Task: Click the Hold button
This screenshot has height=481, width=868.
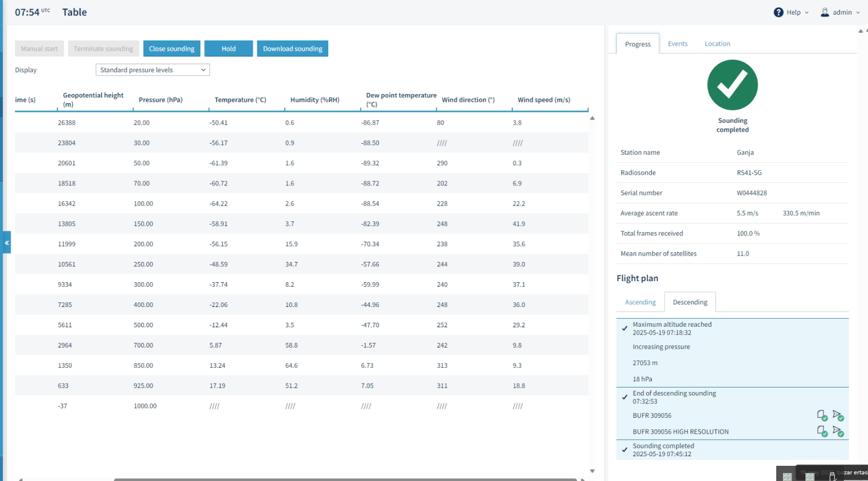Action: (229, 49)
